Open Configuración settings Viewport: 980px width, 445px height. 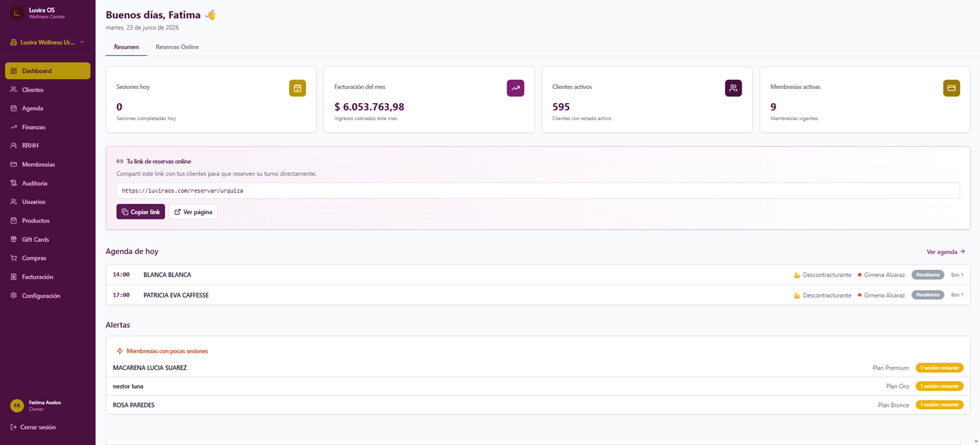[x=48, y=295]
